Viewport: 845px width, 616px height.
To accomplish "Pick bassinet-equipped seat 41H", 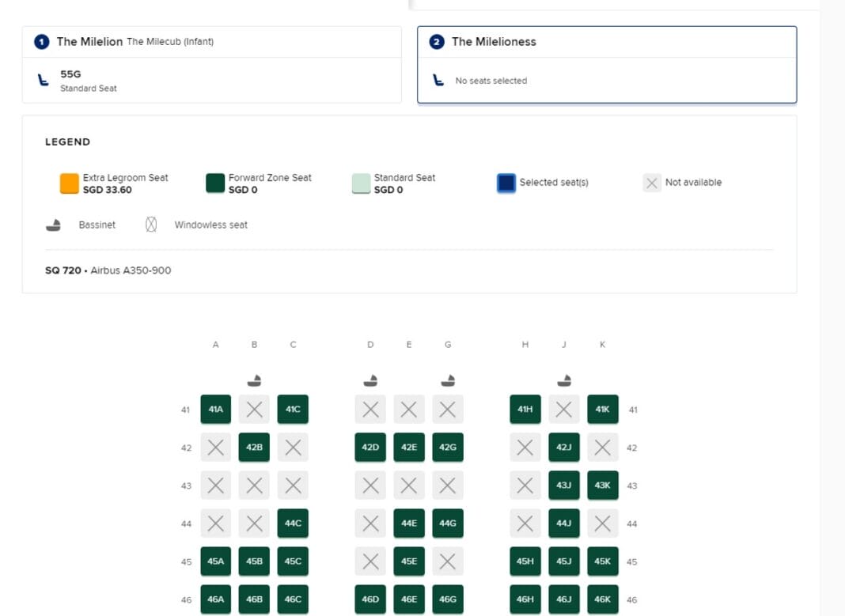I will [525, 409].
